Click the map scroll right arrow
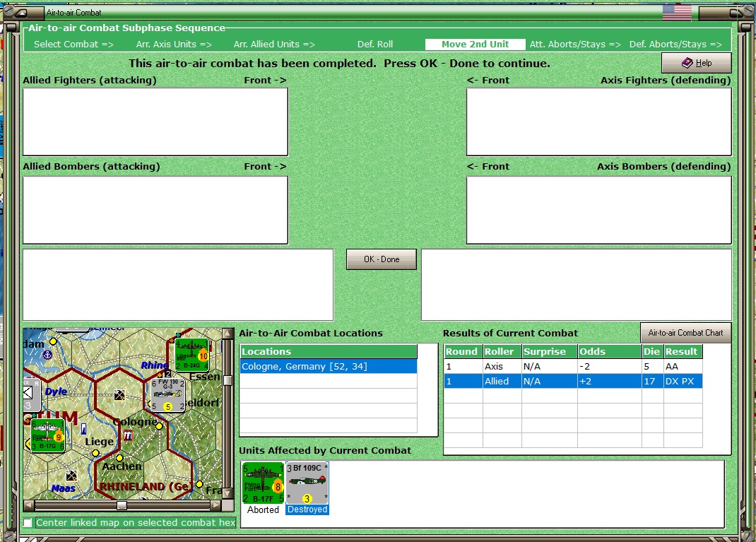 (215, 505)
